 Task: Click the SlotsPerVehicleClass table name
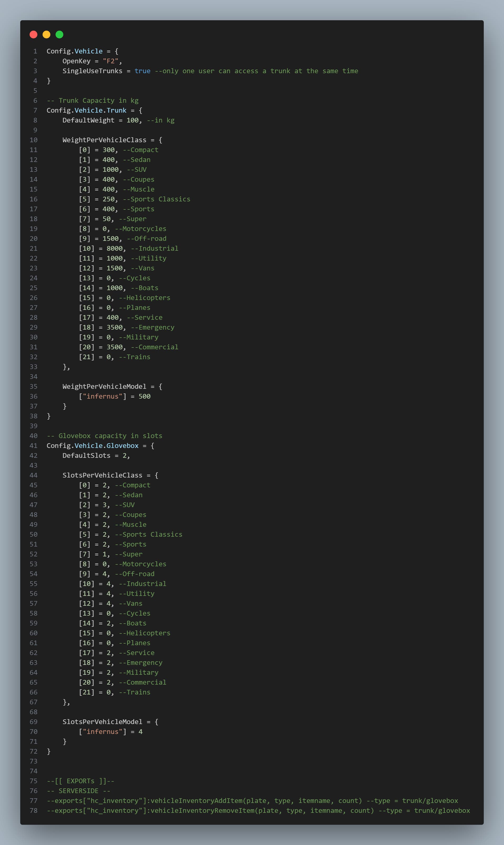(x=102, y=475)
